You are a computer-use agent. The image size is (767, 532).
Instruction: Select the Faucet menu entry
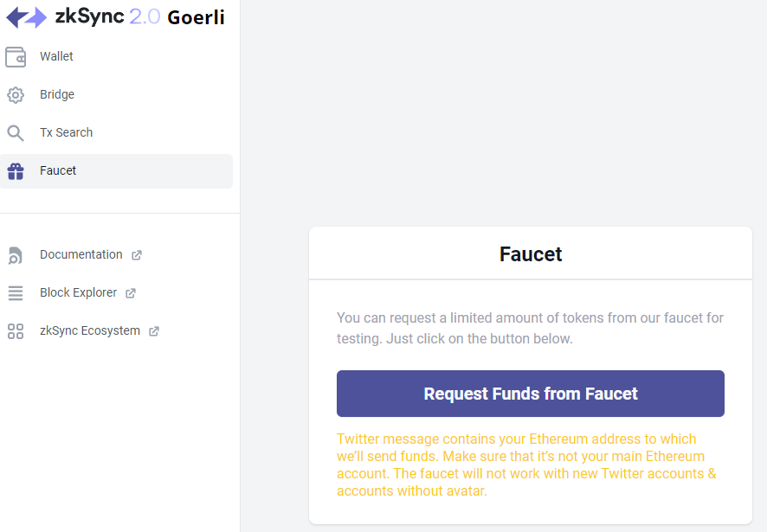coord(116,171)
